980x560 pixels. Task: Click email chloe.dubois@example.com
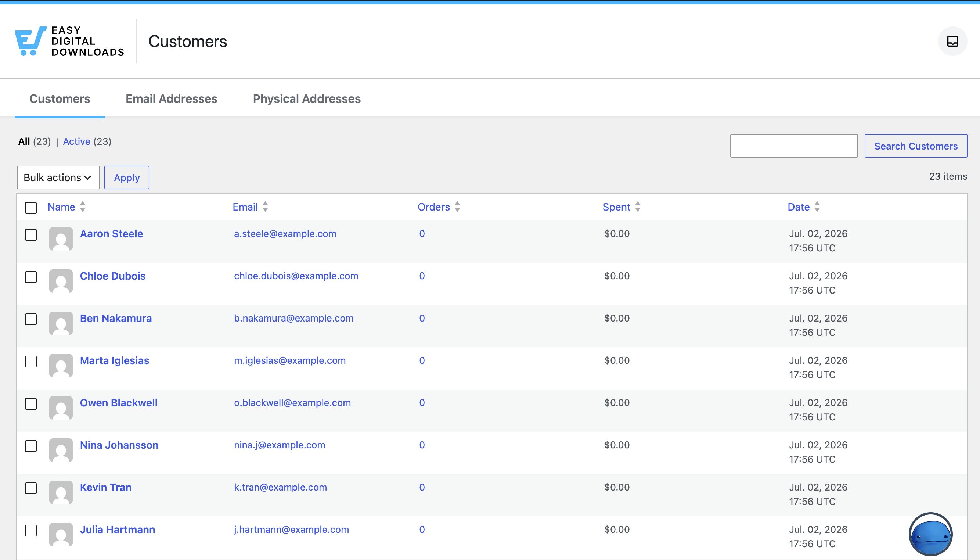[x=296, y=276]
